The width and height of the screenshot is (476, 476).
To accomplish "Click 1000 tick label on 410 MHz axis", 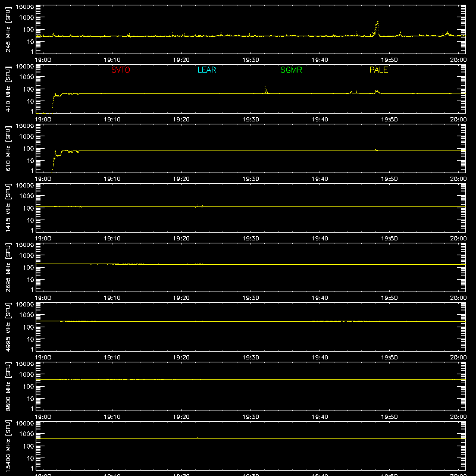I will click(x=27, y=77).
